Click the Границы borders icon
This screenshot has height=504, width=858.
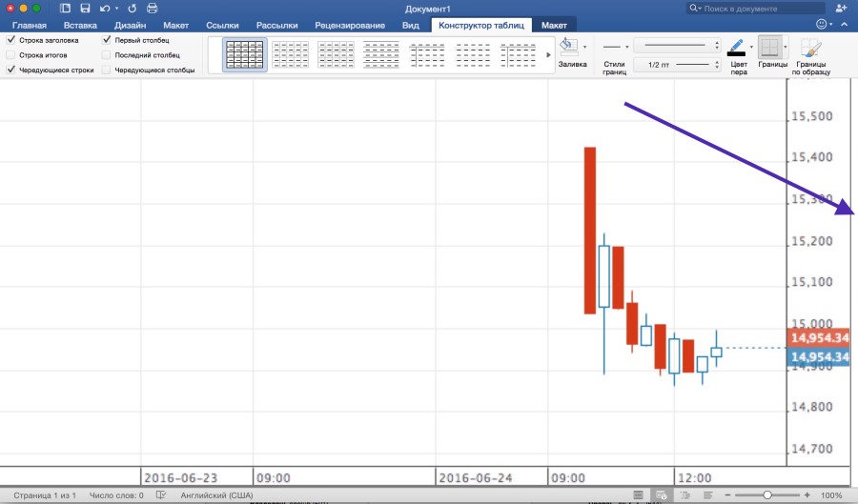pos(769,49)
